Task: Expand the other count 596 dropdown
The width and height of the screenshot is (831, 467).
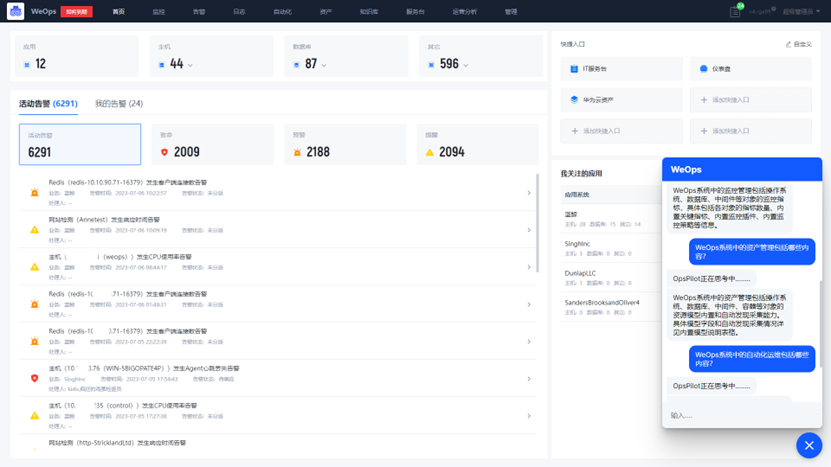Action: click(466, 65)
